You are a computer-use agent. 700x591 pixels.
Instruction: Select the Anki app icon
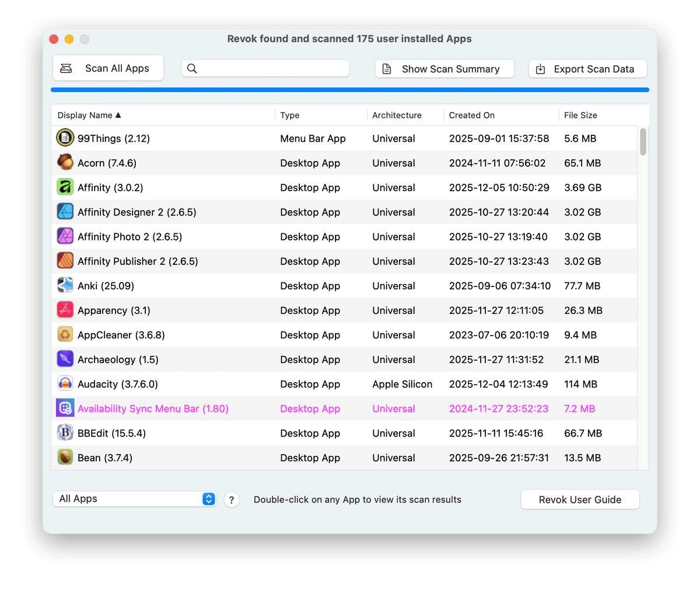coord(65,285)
